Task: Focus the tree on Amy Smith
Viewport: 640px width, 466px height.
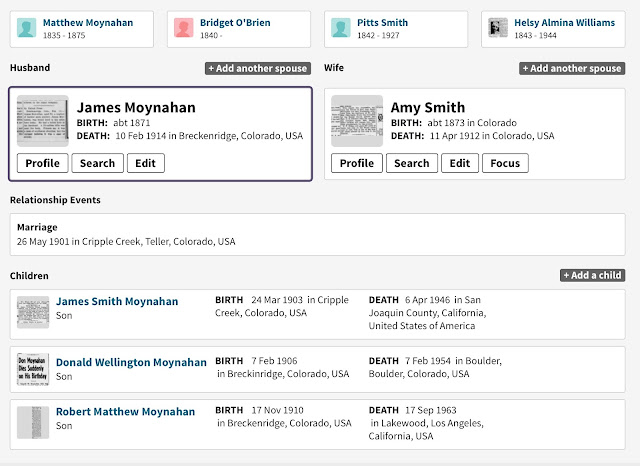Action: click(505, 163)
